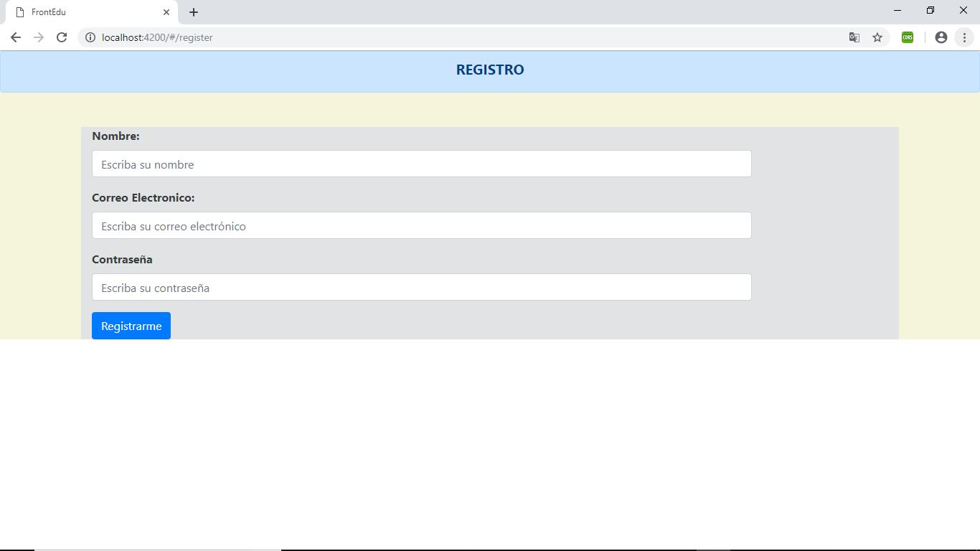Screen dimensions: 980x551
Task: Restore down the Chrome window
Action: [930, 10]
